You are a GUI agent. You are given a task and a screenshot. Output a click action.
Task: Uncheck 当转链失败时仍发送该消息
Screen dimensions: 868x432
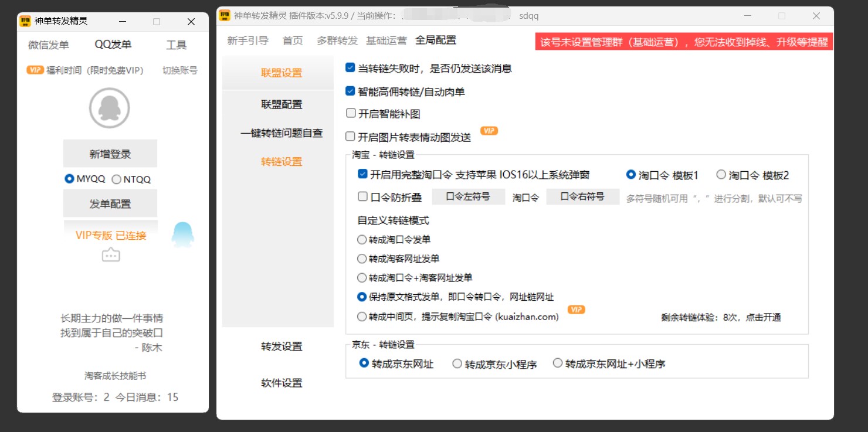pos(350,68)
